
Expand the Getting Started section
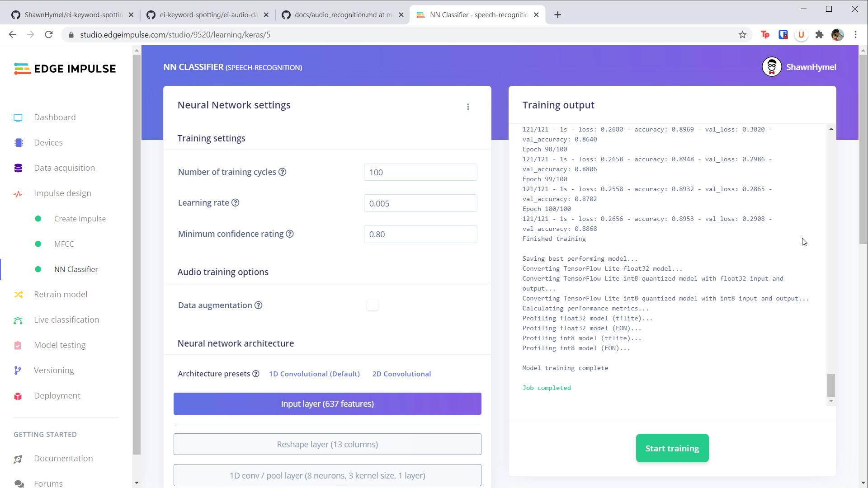pyautogui.click(x=45, y=434)
